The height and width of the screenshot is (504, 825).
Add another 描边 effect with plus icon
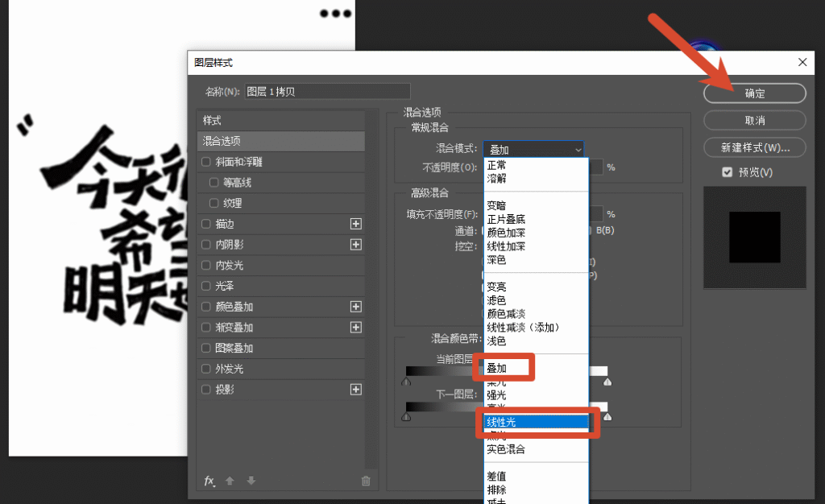tap(355, 224)
